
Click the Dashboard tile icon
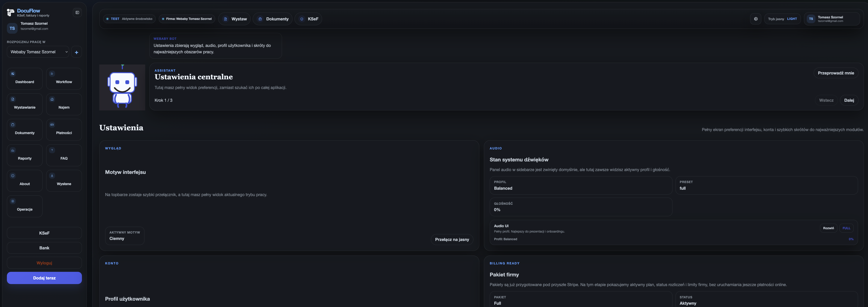[x=13, y=74]
